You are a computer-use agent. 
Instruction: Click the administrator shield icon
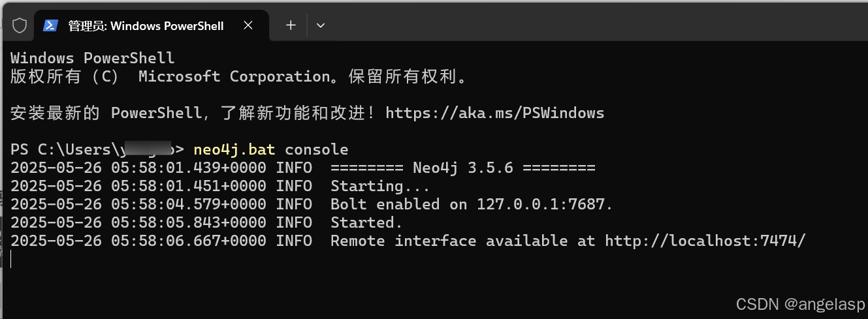coord(20,25)
